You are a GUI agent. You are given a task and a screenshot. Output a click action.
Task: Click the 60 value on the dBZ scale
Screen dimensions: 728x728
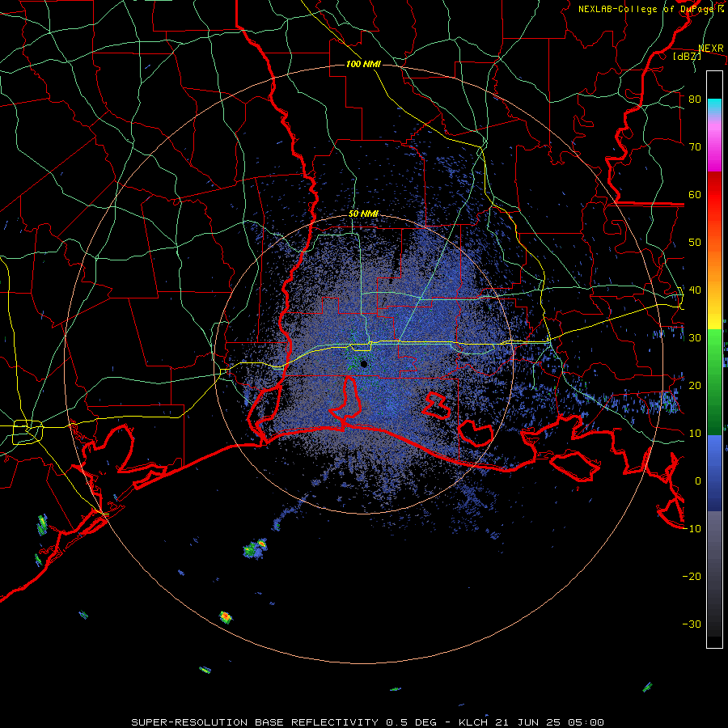point(695,194)
